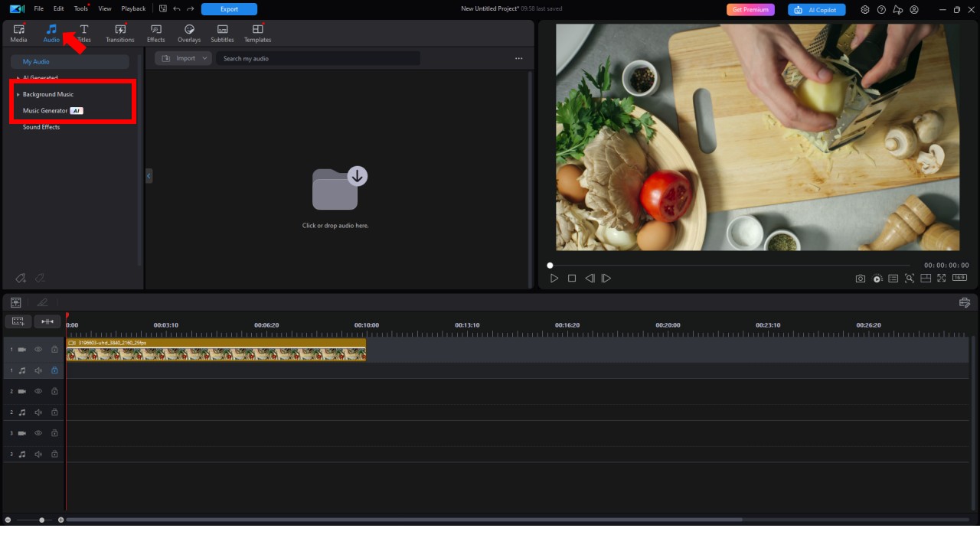
Task: Click the preview zoom icon
Action: [x=910, y=279]
